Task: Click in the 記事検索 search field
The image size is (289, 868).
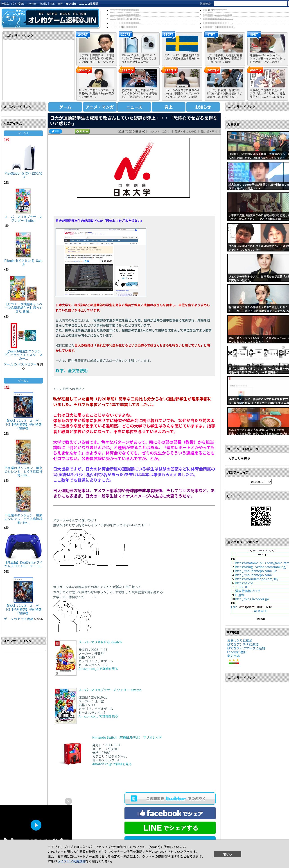Action: [250, 4]
